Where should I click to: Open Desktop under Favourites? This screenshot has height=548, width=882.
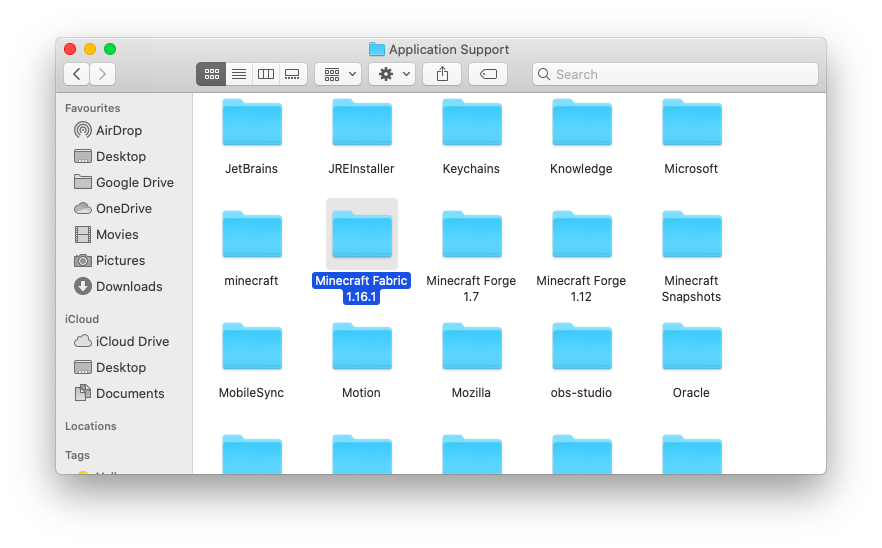click(110, 156)
